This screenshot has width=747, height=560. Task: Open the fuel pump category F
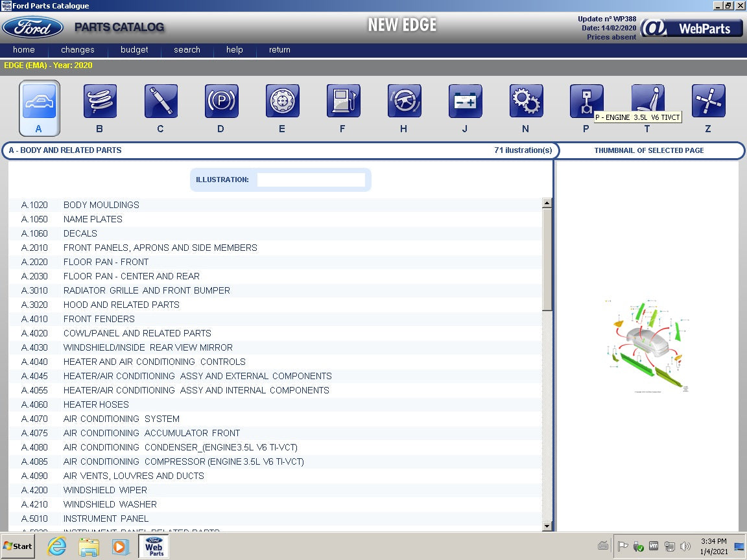coord(343,102)
